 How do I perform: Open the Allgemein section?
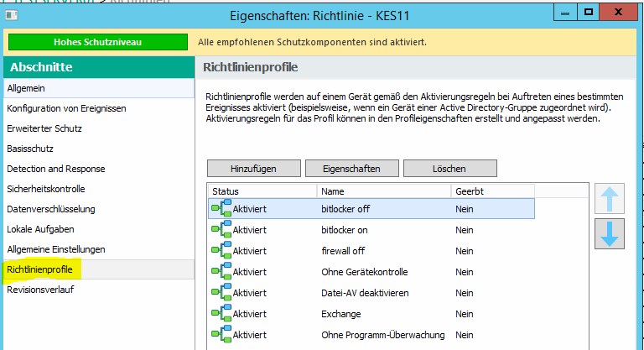[x=99, y=88]
